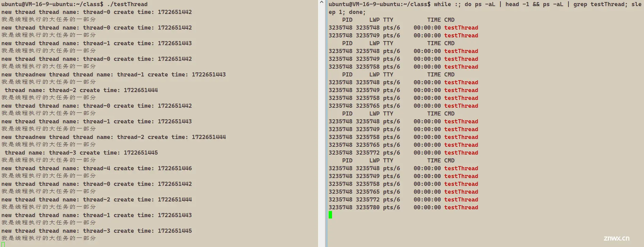Screen dimensions: 644x247
Task: Click 'head -1' in the right terminal command
Action: pos(517,4)
